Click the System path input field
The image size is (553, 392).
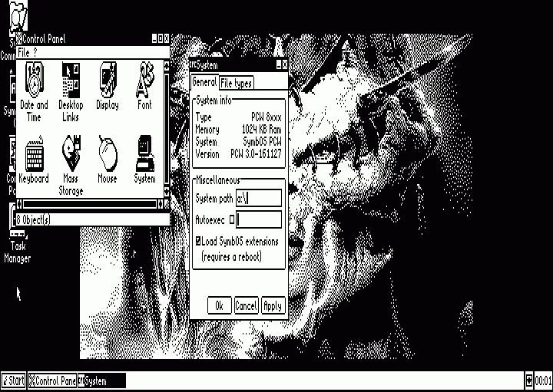pyautogui.click(x=259, y=199)
